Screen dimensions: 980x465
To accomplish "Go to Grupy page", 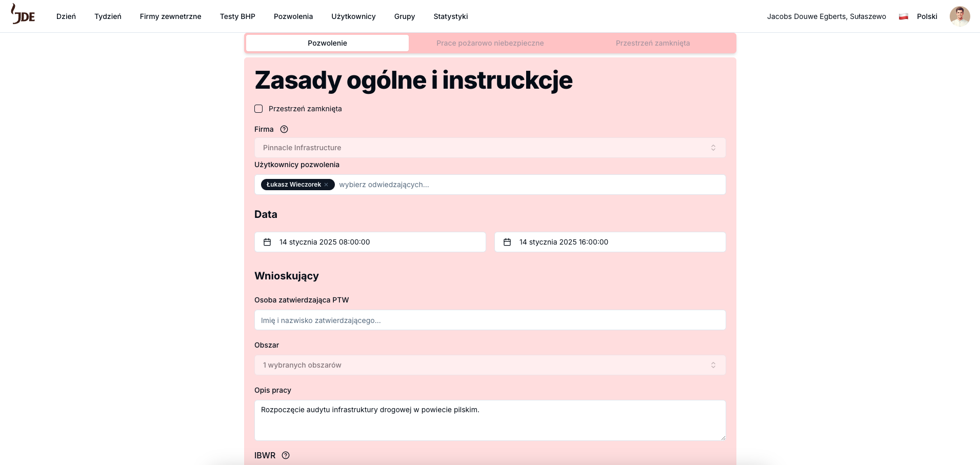I will point(405,16).
